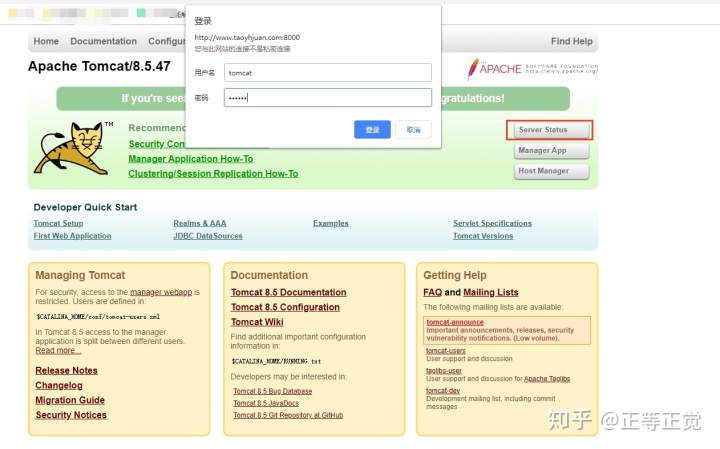This screenshot has width=720, height=449.
Task: Click $CATALINA_HOME/RUNNING.txt path text
Action: pyautogui.click(x=276, y=361)
